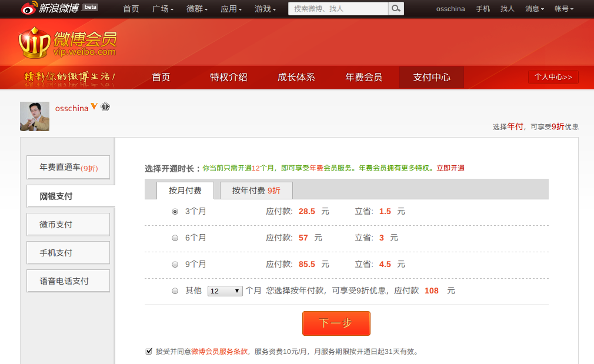Select 手机支付 sidebar option
This screenshot has height=364, width=594.
coord(68,253)
